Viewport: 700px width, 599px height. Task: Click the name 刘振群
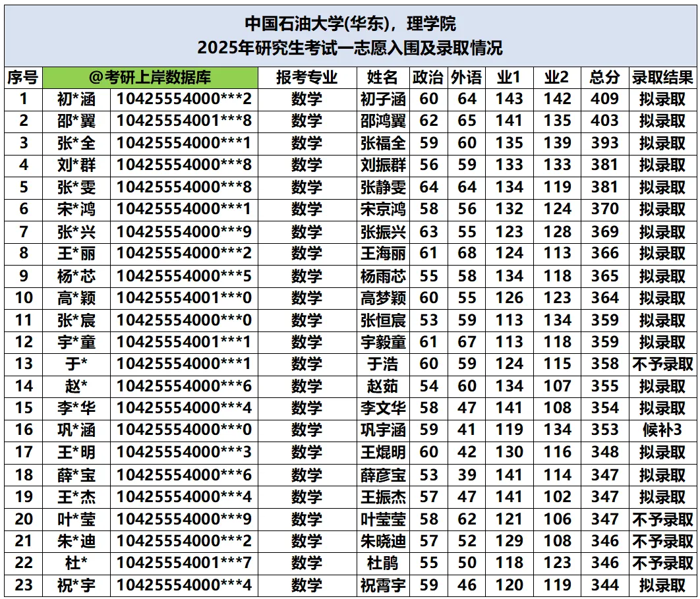383,165
